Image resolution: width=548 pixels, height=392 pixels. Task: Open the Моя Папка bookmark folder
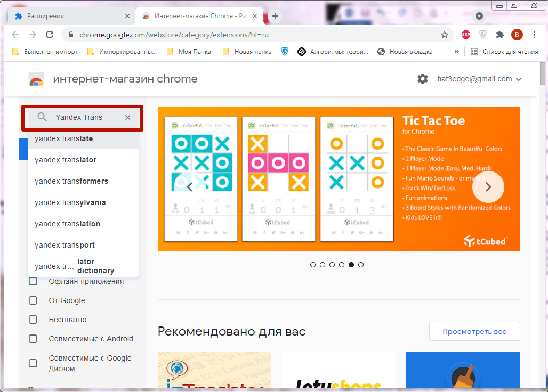point(189,52)
